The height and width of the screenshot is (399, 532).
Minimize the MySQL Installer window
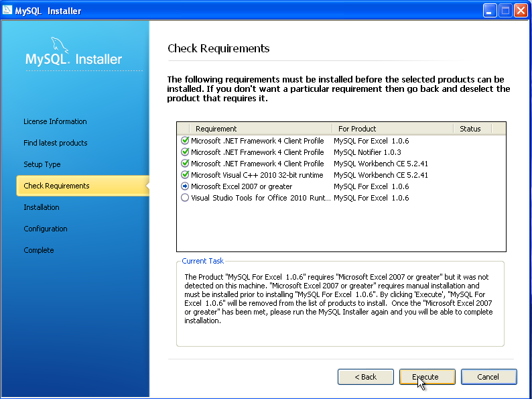click(490, 10)
